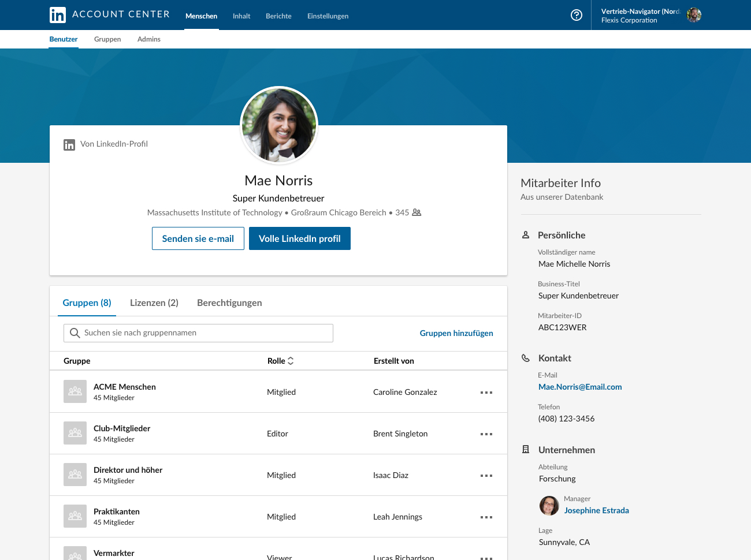Click the ACME Menschen group icon
Viewport: 751px width, 560px height.
[x=75, y=391]
